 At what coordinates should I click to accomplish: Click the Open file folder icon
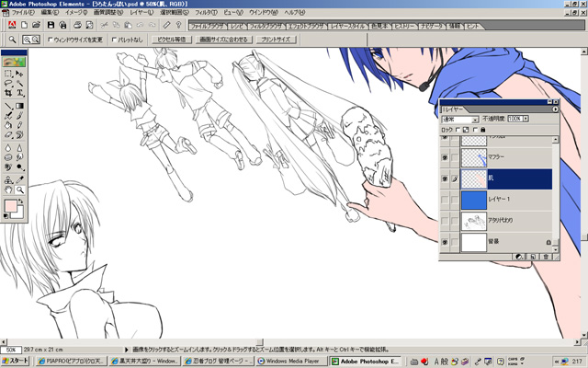[x=36, y=25]
